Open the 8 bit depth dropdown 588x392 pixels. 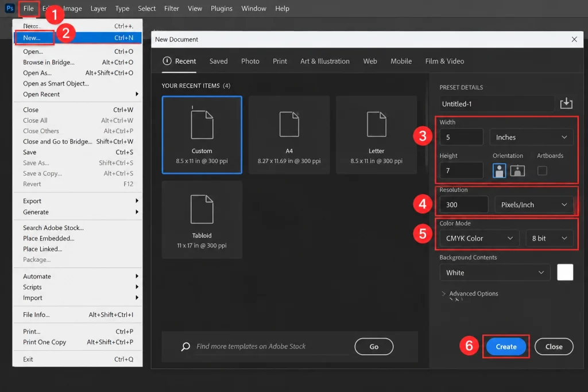pyautogui.click(x=549, y=238)
